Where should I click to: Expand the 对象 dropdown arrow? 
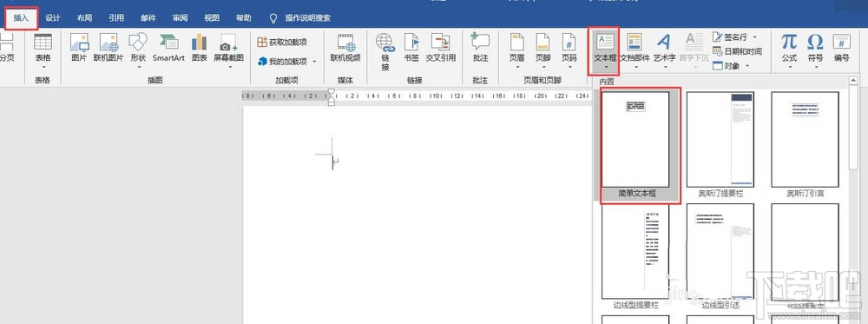pos(747,66)
